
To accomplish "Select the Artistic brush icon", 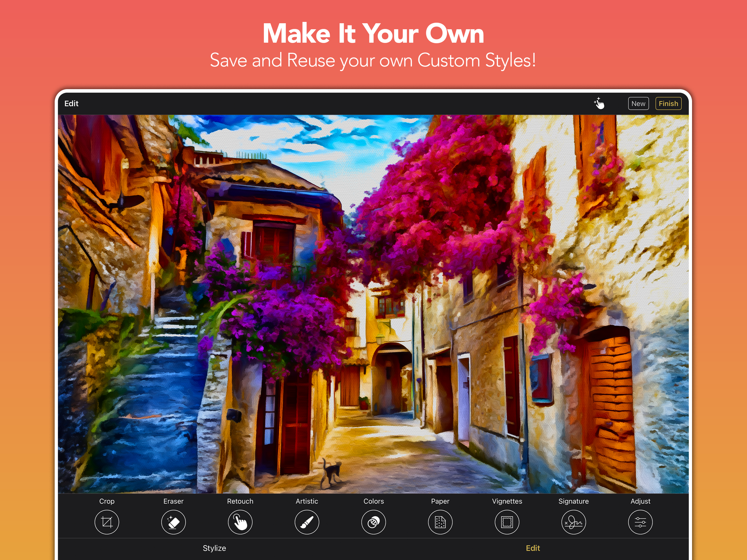I will (x=307, y=522).
